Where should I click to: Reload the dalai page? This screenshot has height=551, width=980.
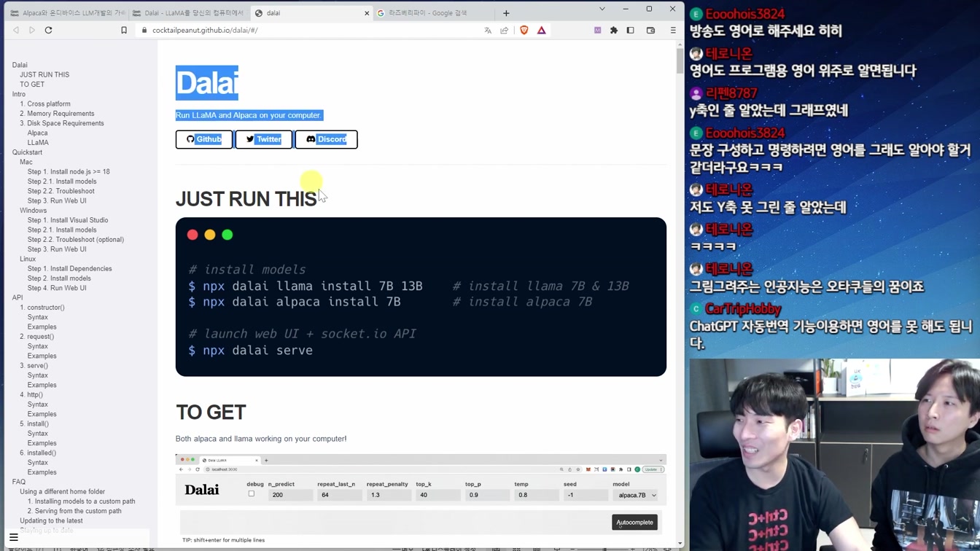point(49,30)
